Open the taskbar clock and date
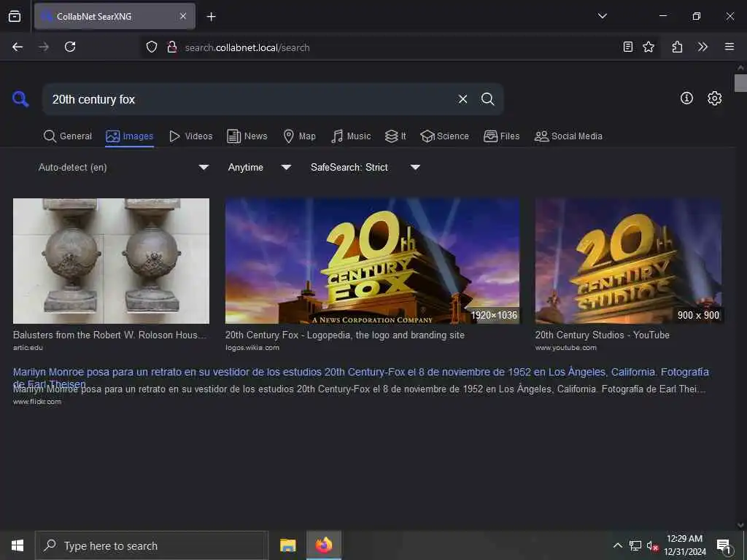 684,545
